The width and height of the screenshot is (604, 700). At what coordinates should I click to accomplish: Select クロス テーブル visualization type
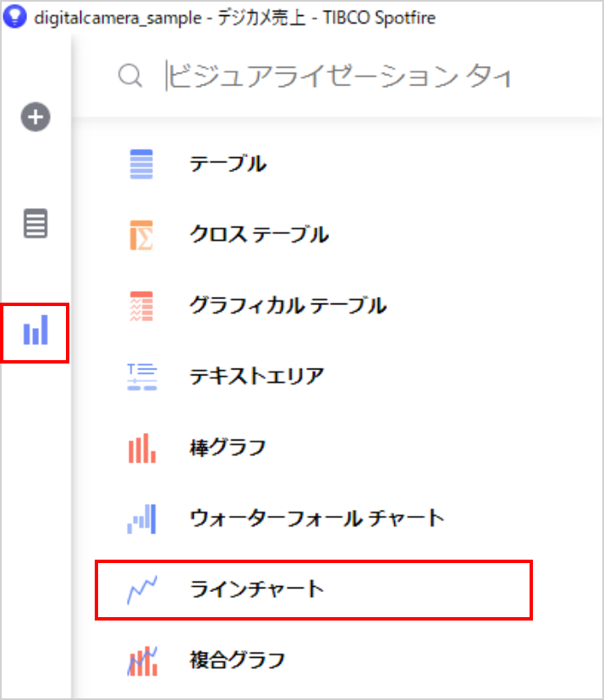click(x=259, y=234)
